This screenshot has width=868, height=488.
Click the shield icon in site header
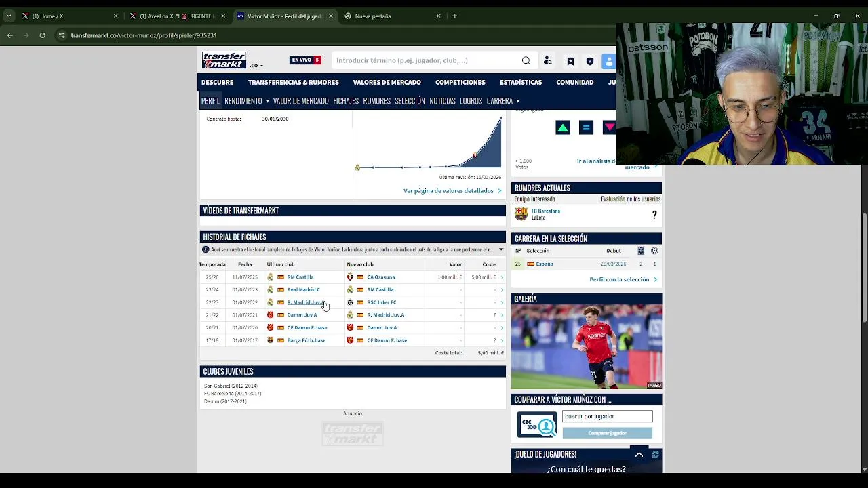pyautogui.click(x=590, y=61)
